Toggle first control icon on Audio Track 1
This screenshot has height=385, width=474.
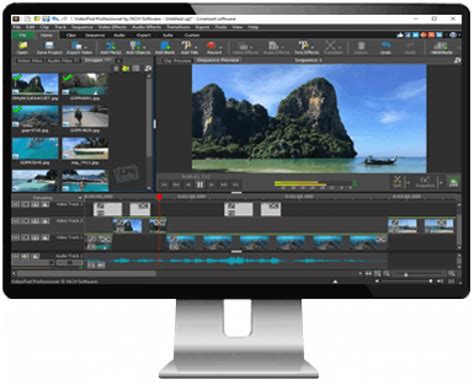[x=15, y=256]
